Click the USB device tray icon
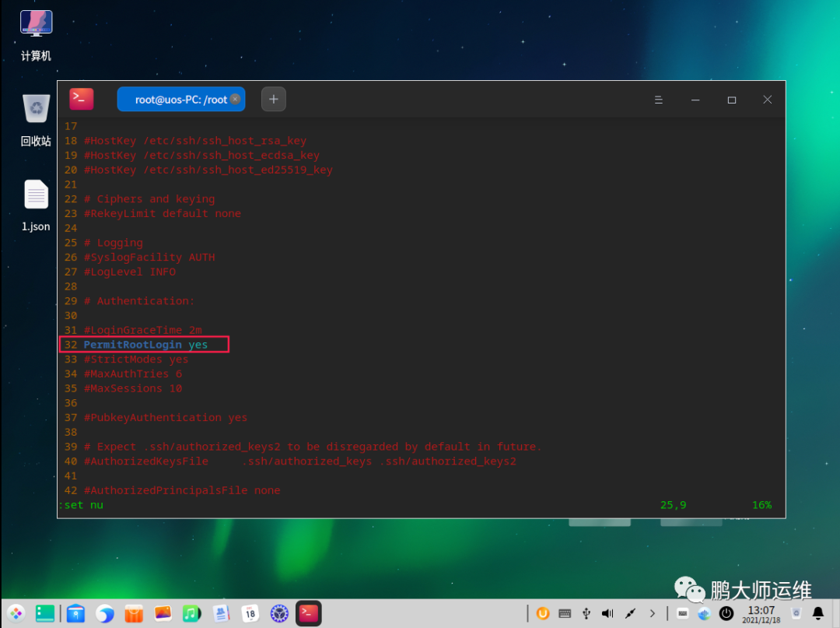This screenshot has width=840, height=628. coord(586,613)
